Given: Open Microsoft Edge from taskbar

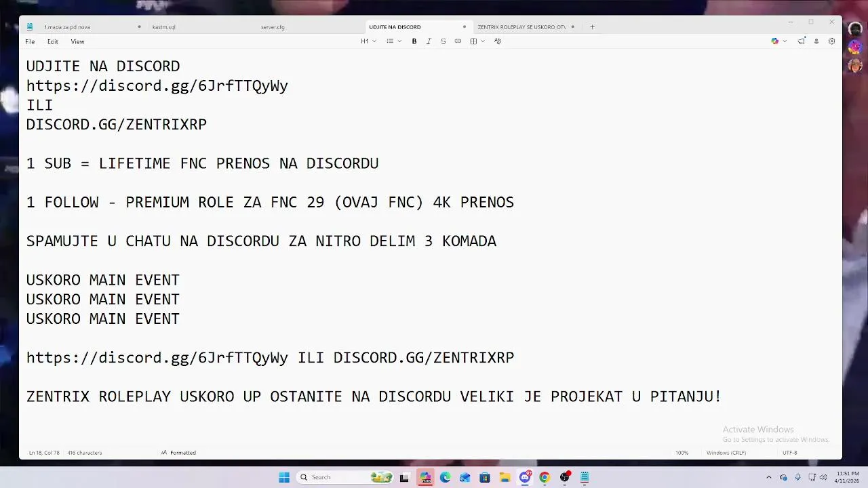Looking at the screenshot, I should coord(445,477).
